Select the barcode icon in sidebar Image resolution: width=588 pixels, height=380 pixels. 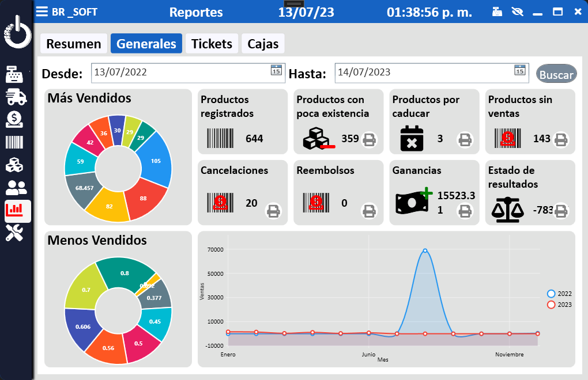coord(16,143)
